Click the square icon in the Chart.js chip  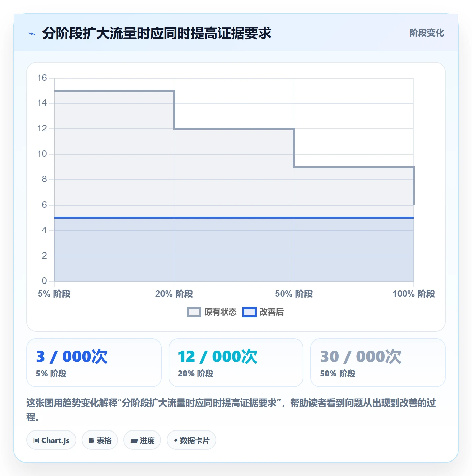[x=36, y=441]
